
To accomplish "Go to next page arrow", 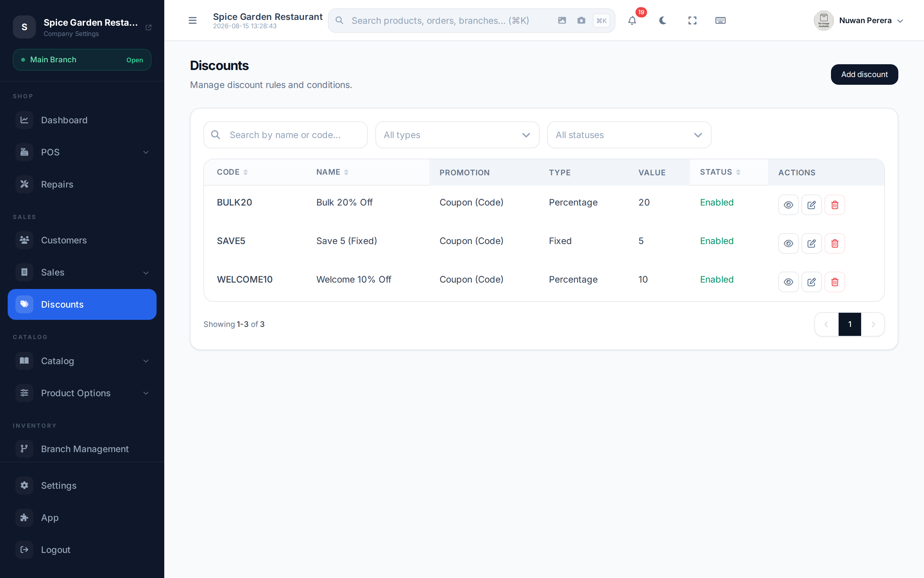I will tap(873, 324).
